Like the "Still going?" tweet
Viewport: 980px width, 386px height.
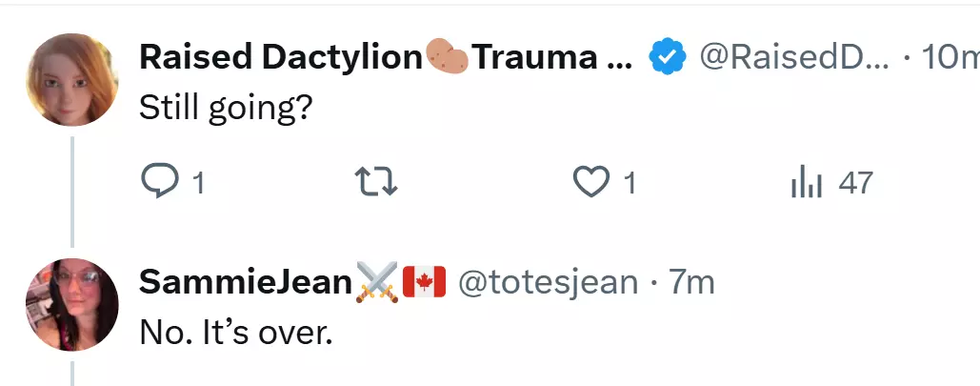[x=591, y=182]
